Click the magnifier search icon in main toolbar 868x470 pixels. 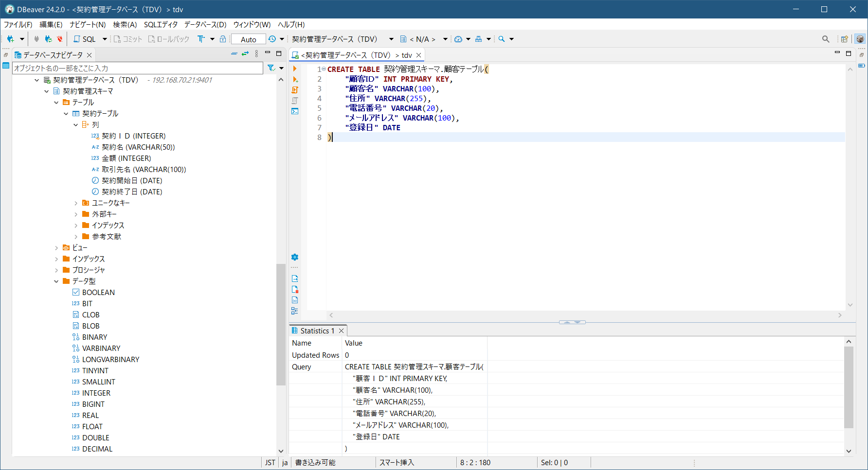pos(502,39)
